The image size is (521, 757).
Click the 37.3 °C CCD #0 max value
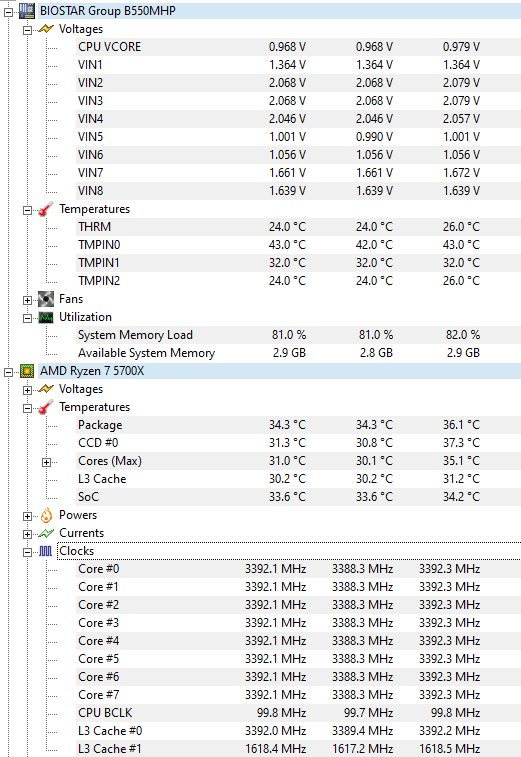point(461,443)
